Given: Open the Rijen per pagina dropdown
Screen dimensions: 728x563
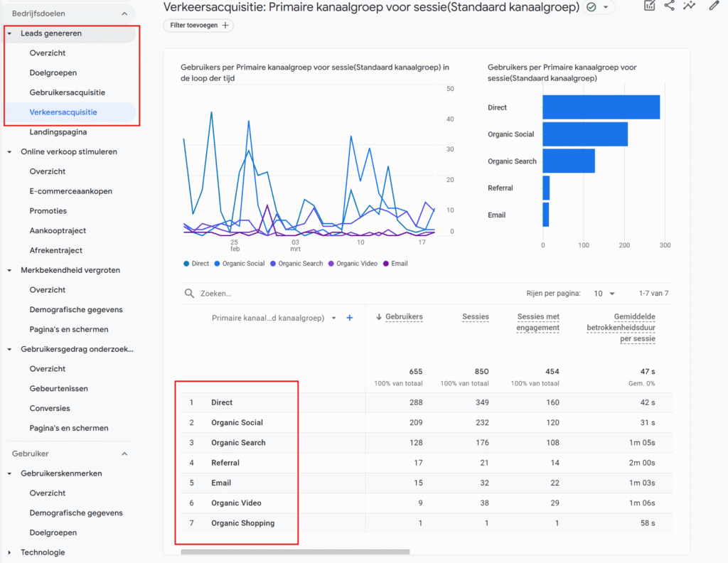Looking at the screenshot, I should 604,293.
